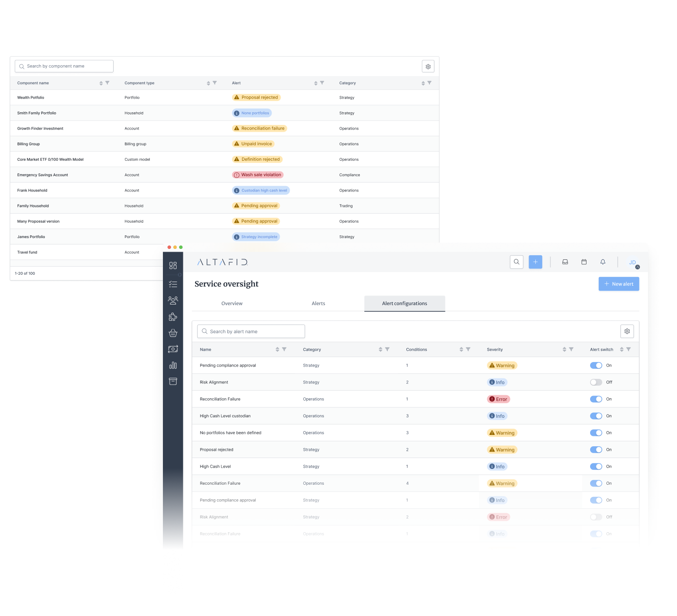This screenshot has width=677, height=616.
Task: Select the billing money icon in sidebar
Action: 173,349
